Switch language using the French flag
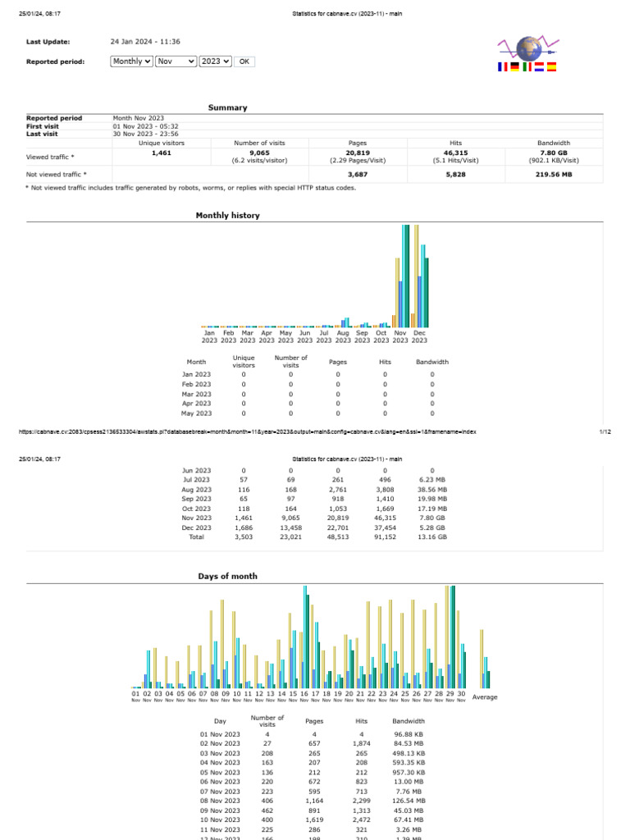The width and height of the screenshot is (630, 840). [503, 67]
